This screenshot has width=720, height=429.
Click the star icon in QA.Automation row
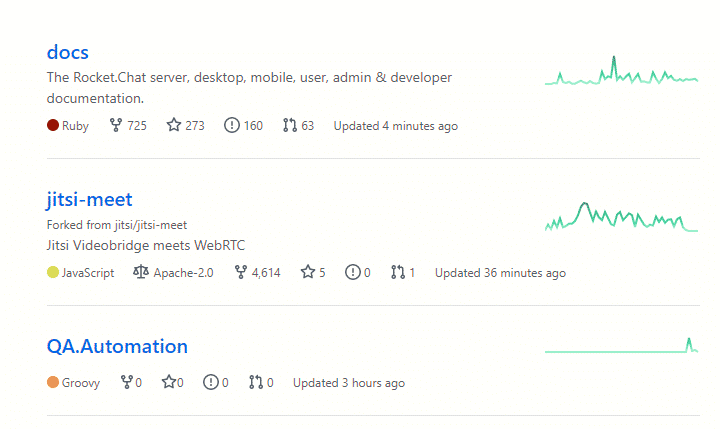(169, 382)
